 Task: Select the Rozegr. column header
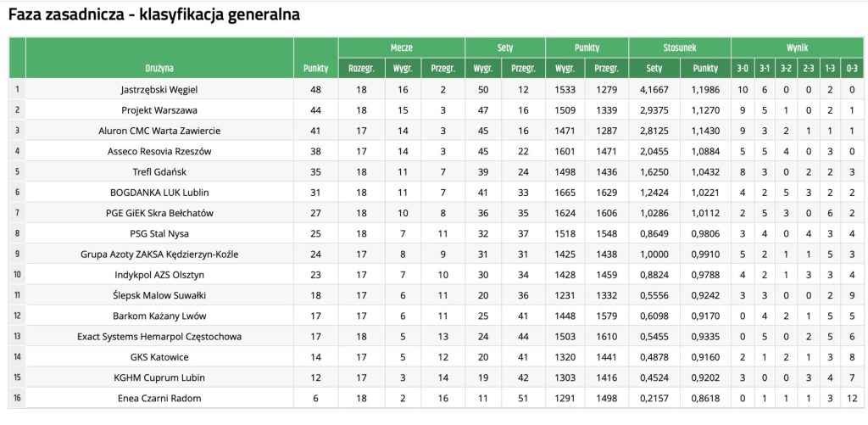361,69
